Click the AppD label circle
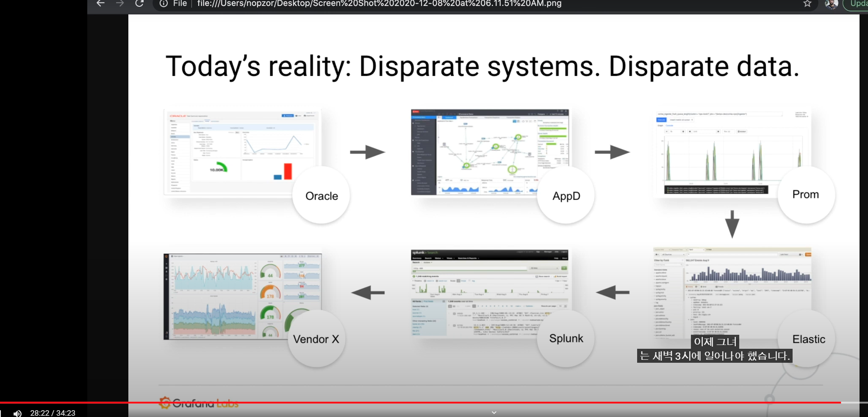 tap(566, 195)
